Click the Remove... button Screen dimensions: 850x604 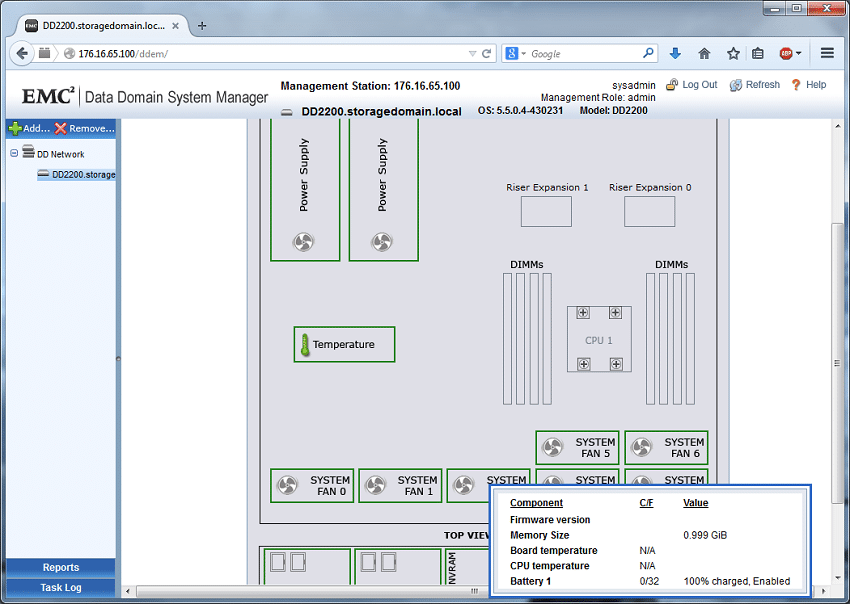[85, 128]
